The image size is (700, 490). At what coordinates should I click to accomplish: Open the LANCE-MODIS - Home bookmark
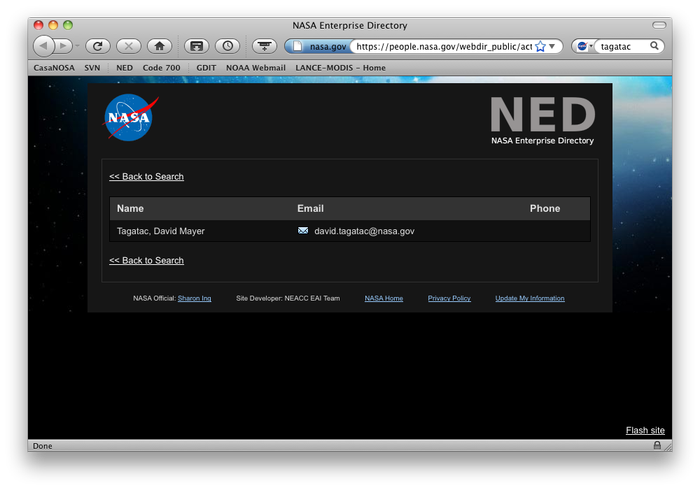click(341, 68)
